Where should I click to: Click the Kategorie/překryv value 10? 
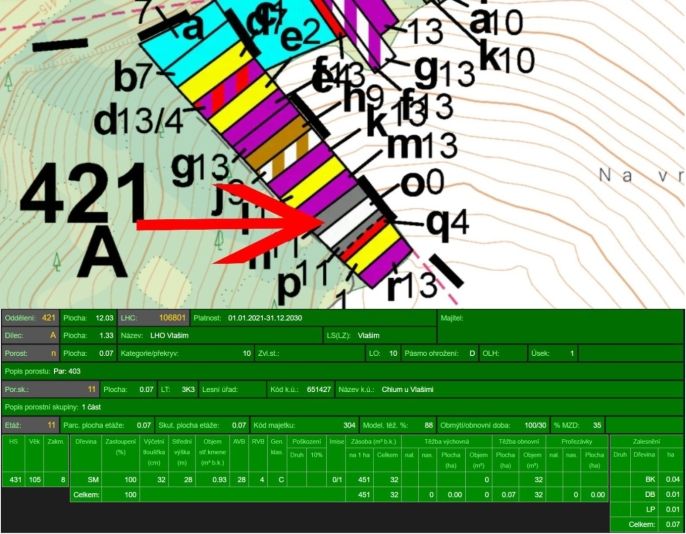pyautogui.click(x=247, y=353)
